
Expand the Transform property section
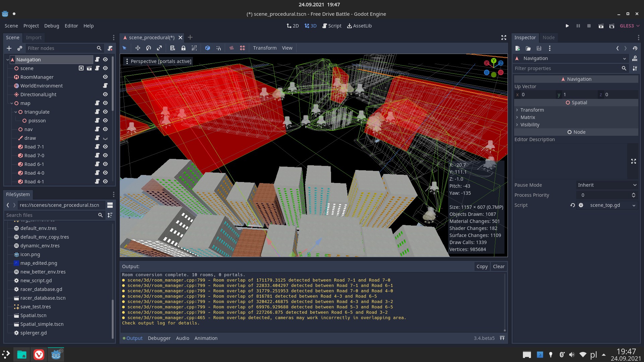(x=532, y=110)
